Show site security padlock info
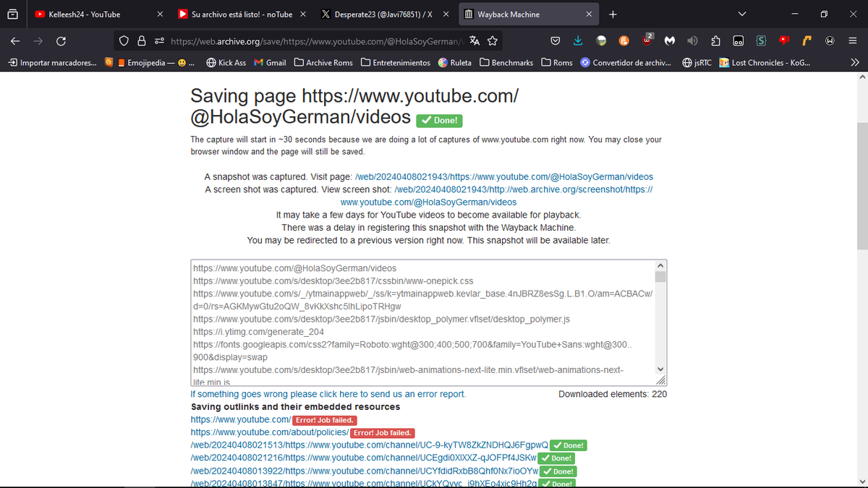Screen dimensions: 868x488 click(x=142, y=41)
